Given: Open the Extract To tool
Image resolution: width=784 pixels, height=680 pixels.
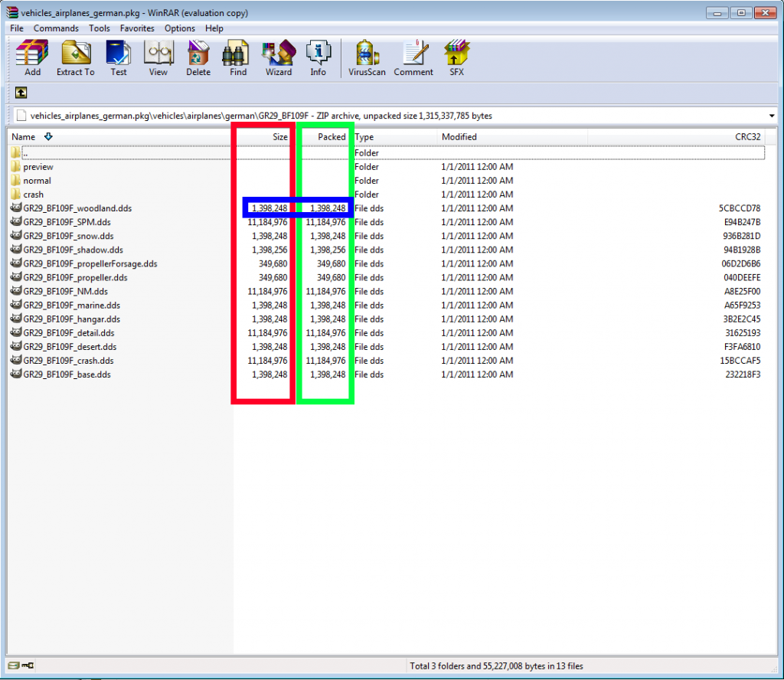Looking at the screenshot, I should [76, 57].
